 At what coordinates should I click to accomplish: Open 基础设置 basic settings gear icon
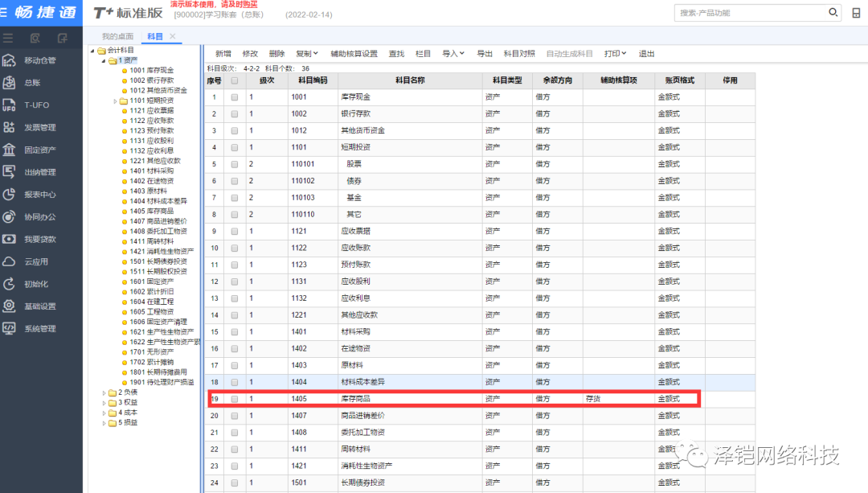pos(10,306)
